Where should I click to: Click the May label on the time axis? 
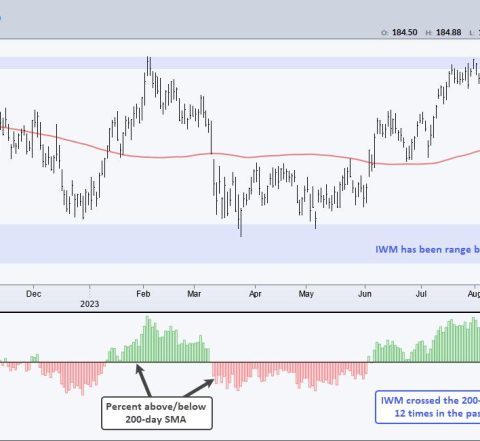tap(306, 294)
